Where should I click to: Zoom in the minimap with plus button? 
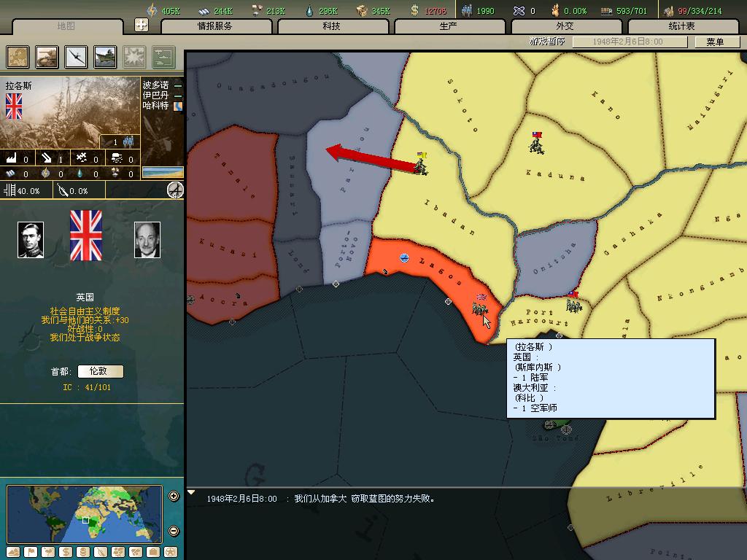[x=174, y=496]
